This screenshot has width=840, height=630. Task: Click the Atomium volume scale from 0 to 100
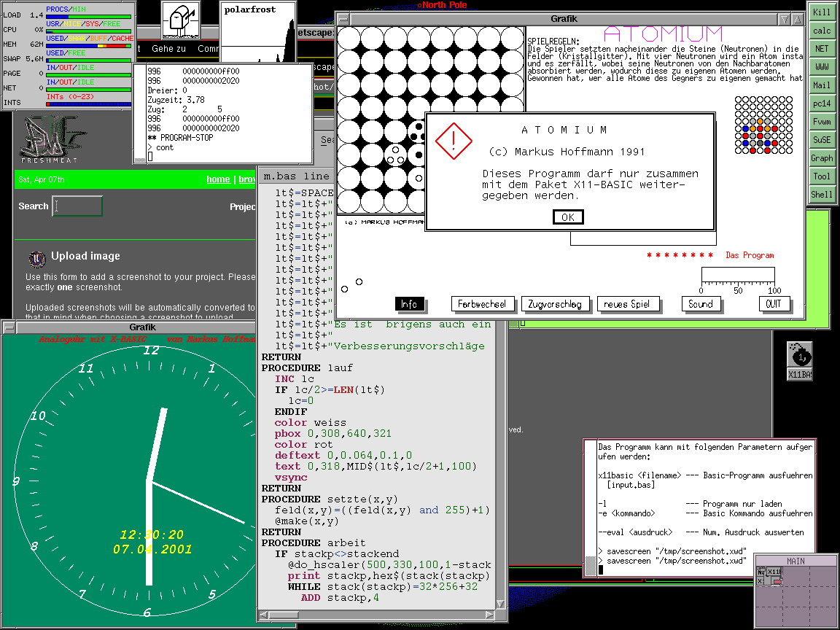[x=738, y=281]
